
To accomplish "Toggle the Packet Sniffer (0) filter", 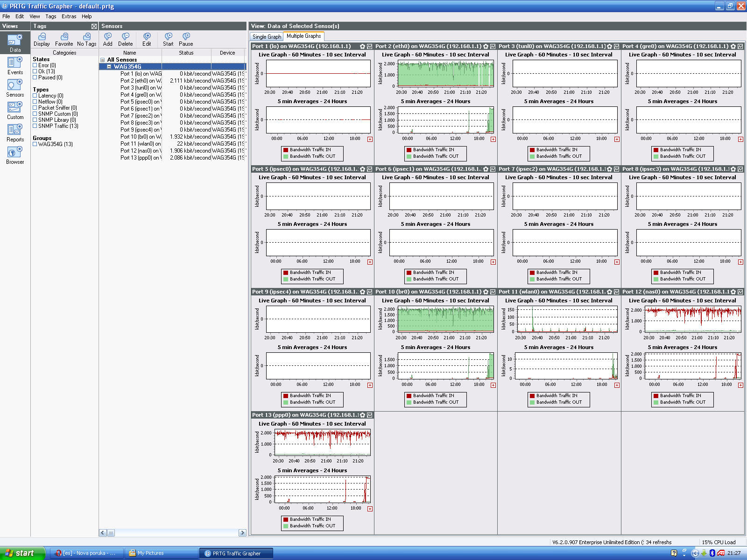I will (x=35, y=108).
